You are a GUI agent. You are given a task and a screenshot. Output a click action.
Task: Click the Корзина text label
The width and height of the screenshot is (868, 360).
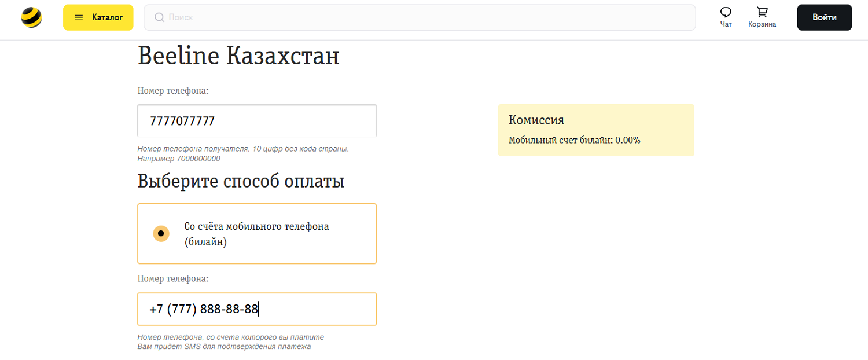click(x=762, y=24)
